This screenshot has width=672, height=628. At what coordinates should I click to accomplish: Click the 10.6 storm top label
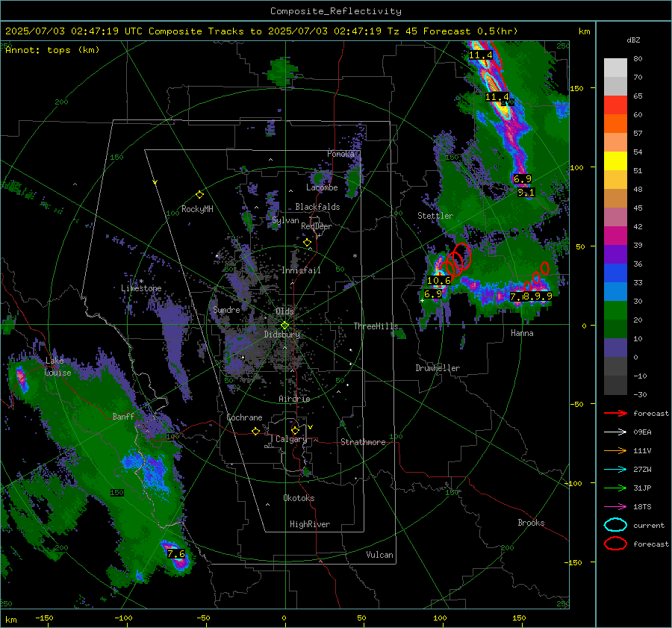coord(439,280)
